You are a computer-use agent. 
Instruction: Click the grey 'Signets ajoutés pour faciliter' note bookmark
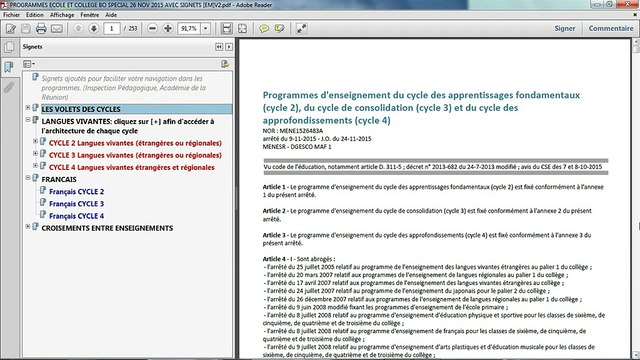click(123, 88)
